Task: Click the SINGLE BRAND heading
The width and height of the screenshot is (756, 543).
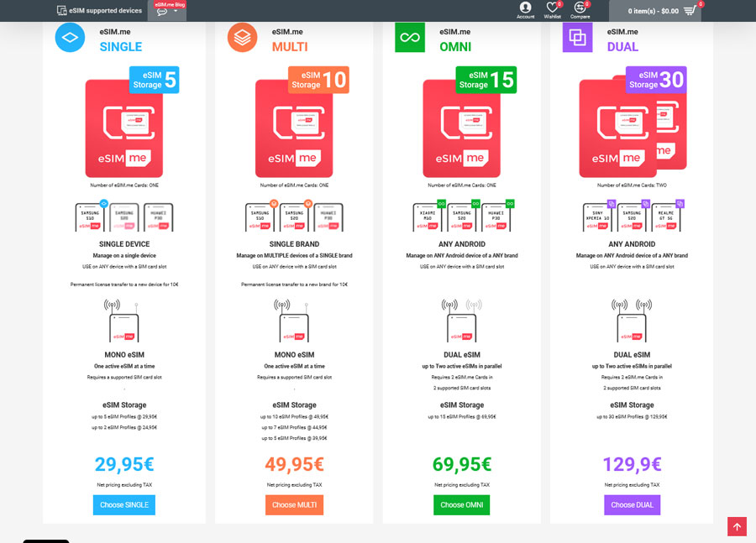Action: pyautogui.click(x=294, y=244)
